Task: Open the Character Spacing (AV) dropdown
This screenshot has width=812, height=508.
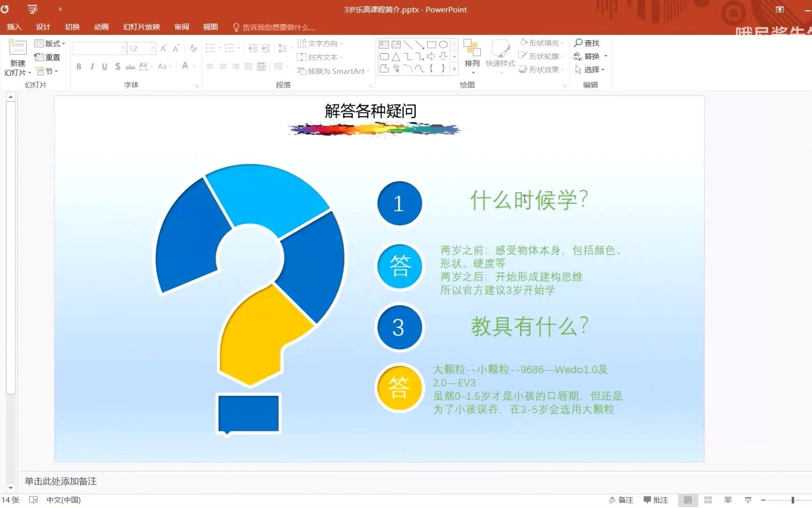Action: [x=146, y=66]
